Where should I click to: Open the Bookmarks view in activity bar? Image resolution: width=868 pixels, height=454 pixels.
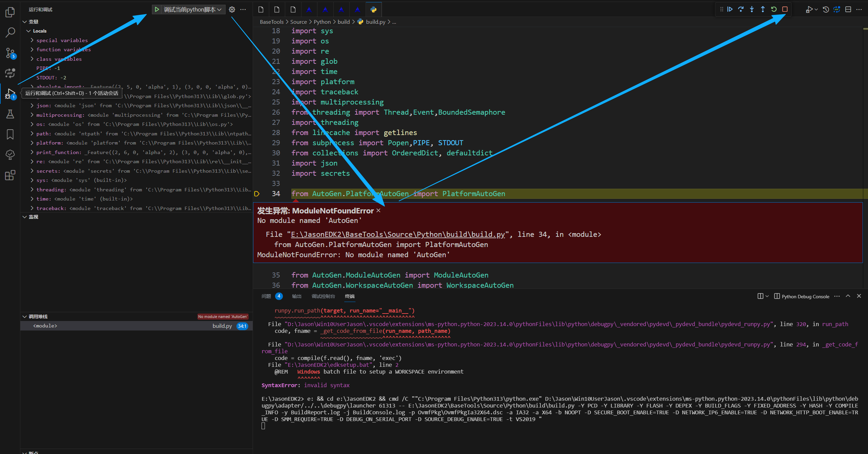click(10, 134)
